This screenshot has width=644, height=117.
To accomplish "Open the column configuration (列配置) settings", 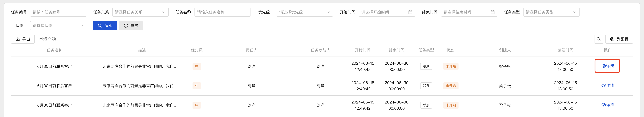I will (619, 39).
